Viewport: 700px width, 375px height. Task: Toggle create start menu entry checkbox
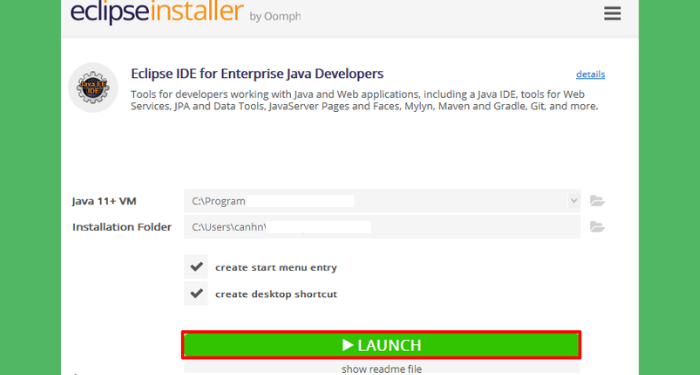point(196,267)
